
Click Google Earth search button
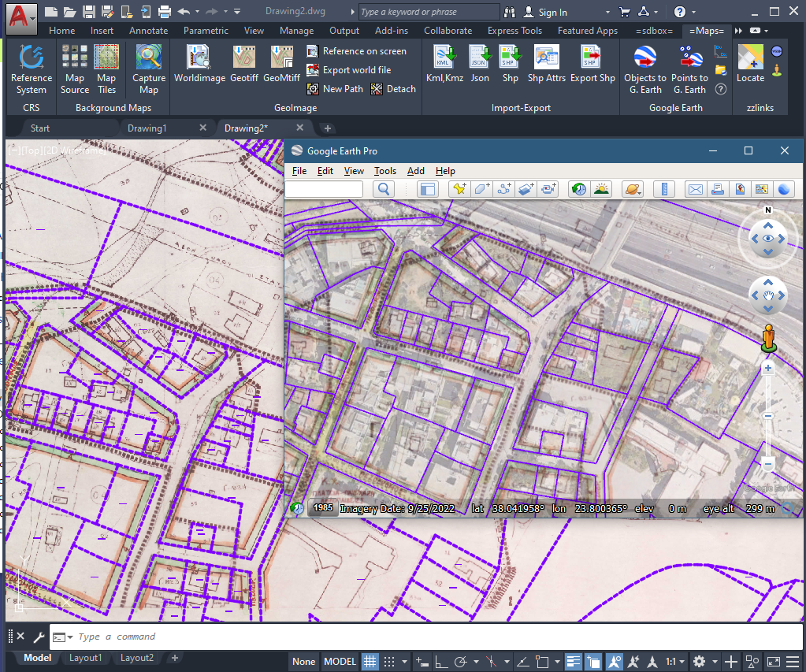[384, 189]
